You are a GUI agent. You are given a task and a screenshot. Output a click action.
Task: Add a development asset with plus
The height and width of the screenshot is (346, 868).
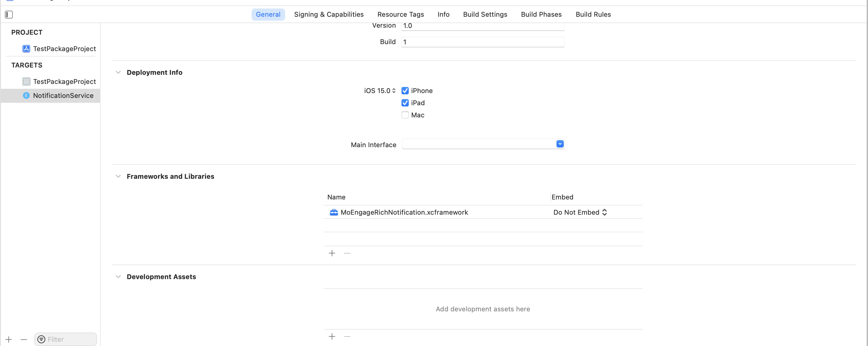[332, 336]
